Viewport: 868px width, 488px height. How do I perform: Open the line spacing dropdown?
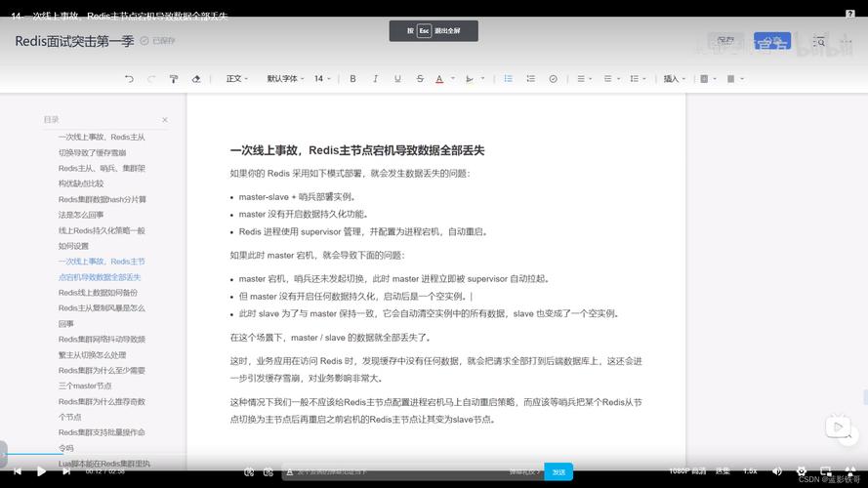click(x=638, y=78)
